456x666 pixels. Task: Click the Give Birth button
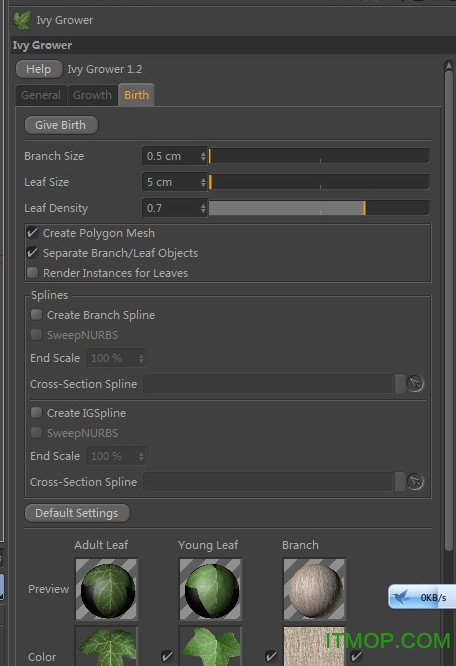click(x=61, y=125)
